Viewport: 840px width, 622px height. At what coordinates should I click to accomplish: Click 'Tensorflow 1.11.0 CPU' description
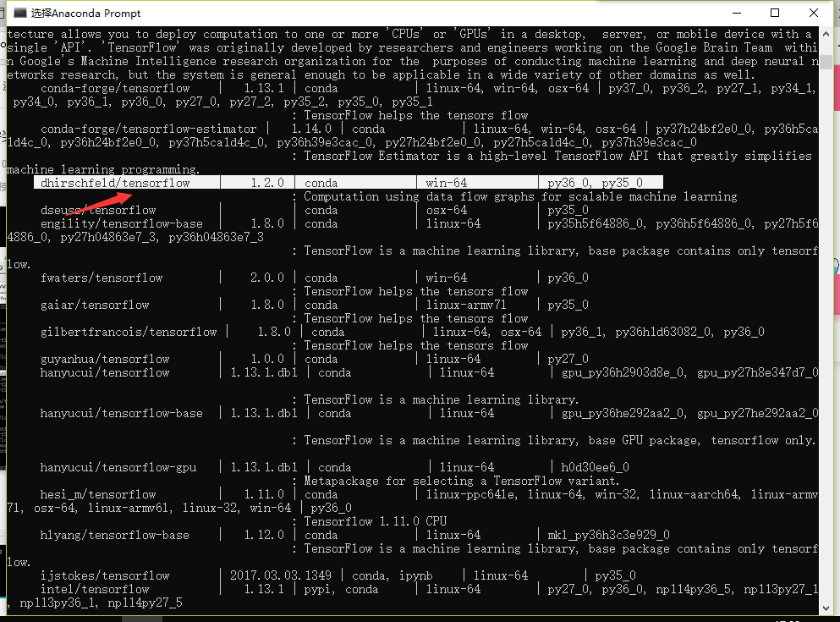point(376,521)
